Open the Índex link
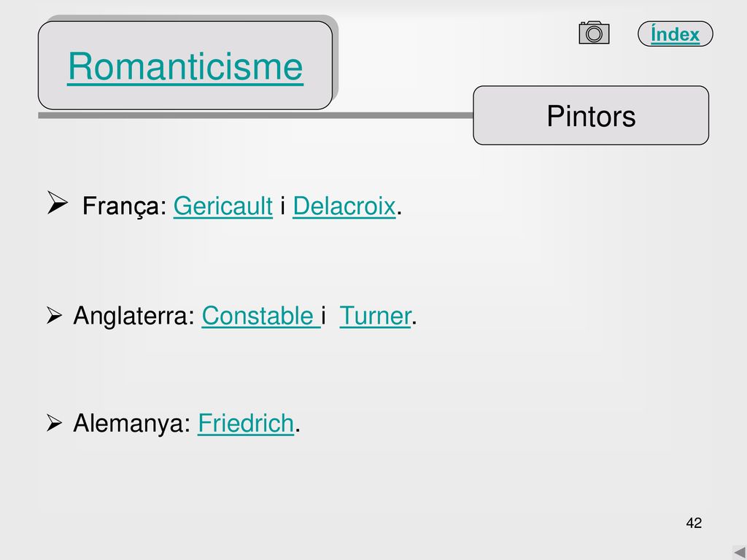The width and height of the screenshot is (747, 560). point(675,34)
